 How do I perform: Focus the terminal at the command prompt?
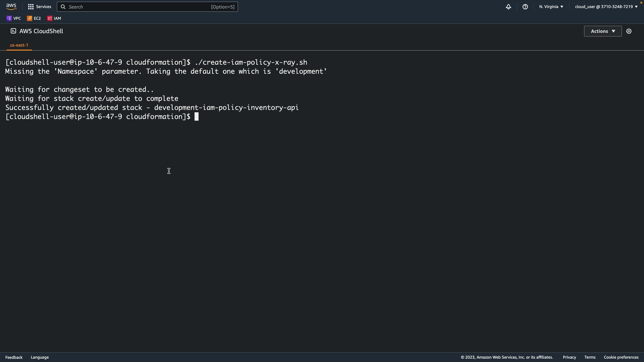[197, 117]
